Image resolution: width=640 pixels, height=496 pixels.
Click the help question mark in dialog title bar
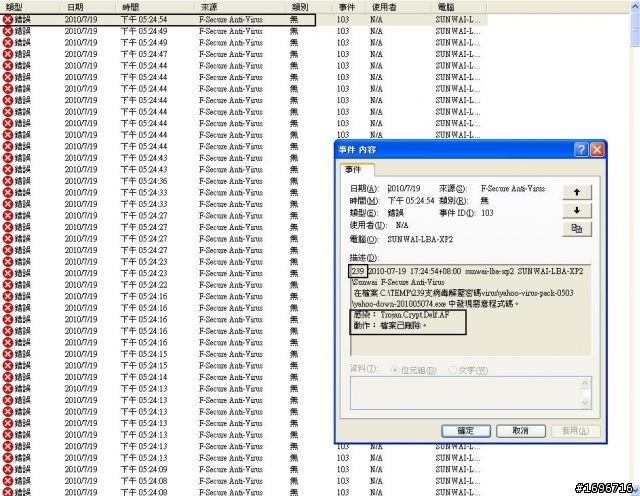581,150
